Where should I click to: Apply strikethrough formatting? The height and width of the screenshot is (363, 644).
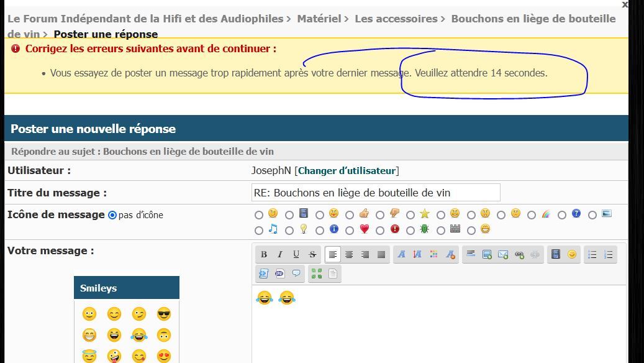312,254
